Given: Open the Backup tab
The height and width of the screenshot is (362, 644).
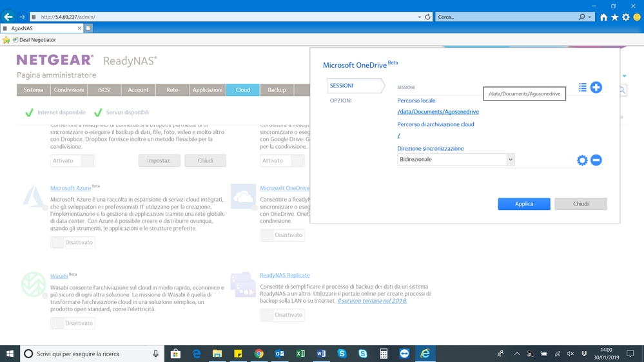Looking at the screenshot, I should 277,90.
